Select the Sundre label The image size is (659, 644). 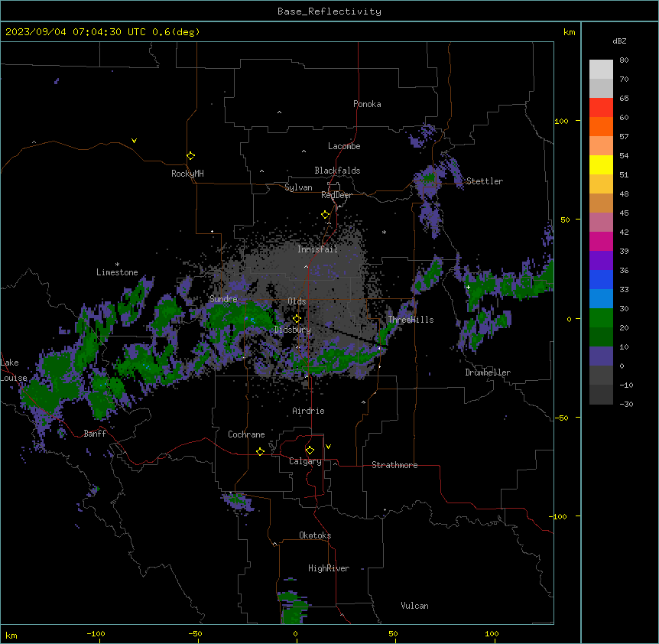(x=223, y=299)
